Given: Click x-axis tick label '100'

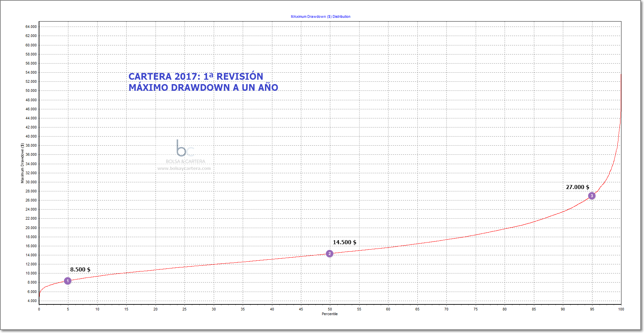Looking at the screenshot, I should point(621,309).
